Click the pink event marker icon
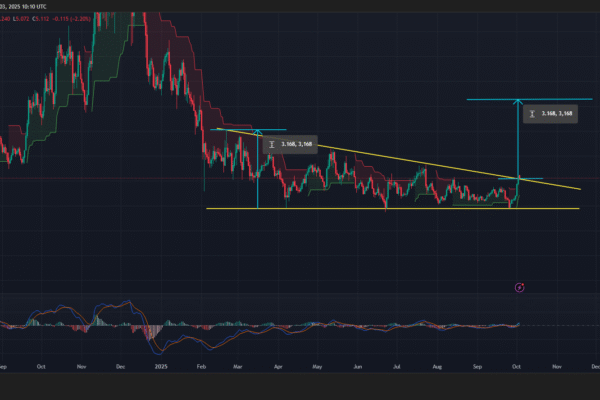Viewport: 600px width, 400px height. click(x=520, y=287)
